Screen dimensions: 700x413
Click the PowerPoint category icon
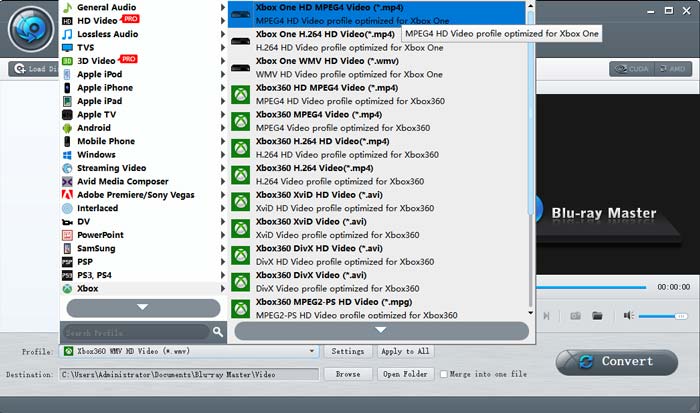point(67,235)
